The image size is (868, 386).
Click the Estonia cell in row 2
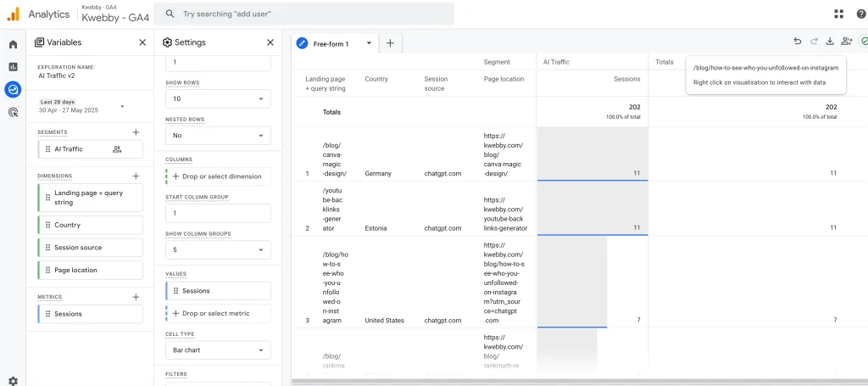[376, 228]
